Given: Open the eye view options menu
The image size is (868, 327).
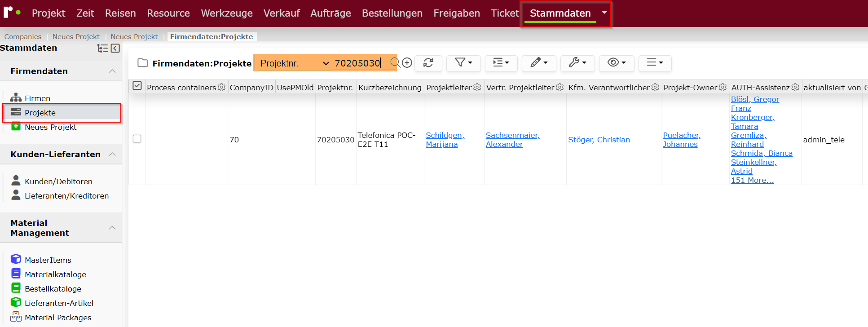Looking at the screenshot, I should coord(617,63).
